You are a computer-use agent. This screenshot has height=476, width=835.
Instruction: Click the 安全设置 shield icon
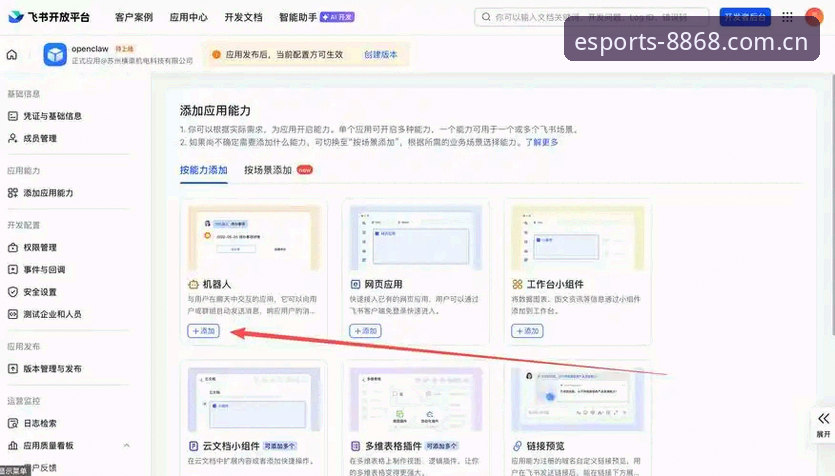tap(13, 292)
